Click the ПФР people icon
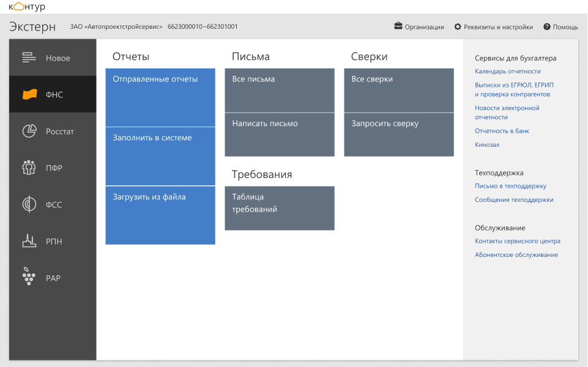 point(29,168)
